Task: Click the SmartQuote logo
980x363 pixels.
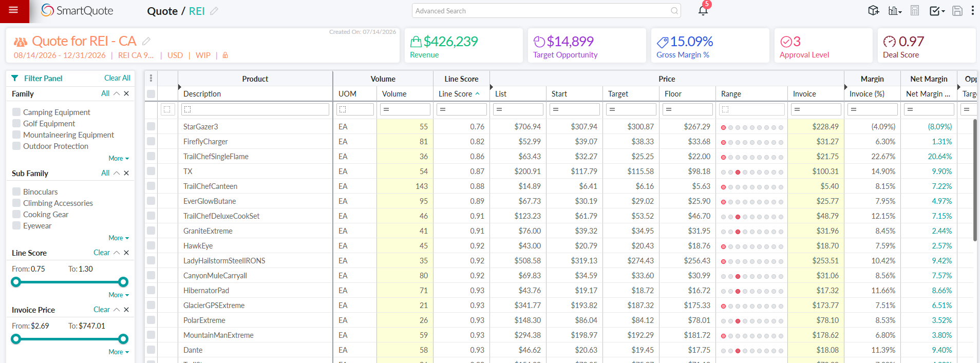Action: pos(77,10)
